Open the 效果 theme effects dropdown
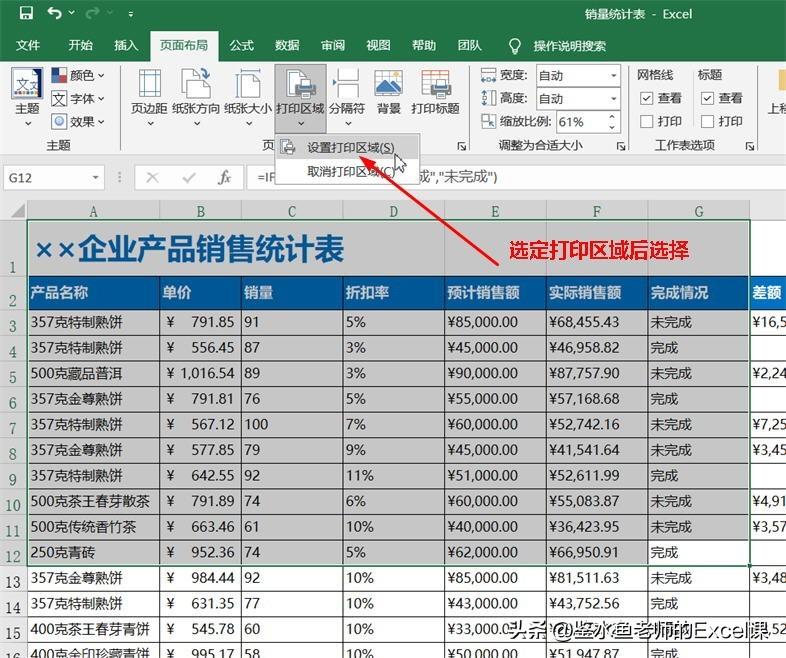 [x=78, y=122]
